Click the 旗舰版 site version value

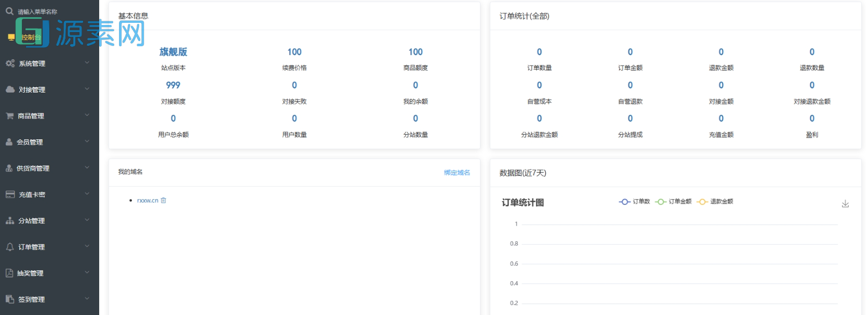[173, 52]
